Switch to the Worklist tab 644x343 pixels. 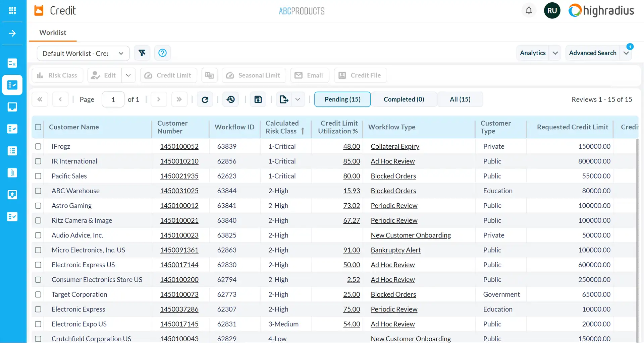point(53,32)
